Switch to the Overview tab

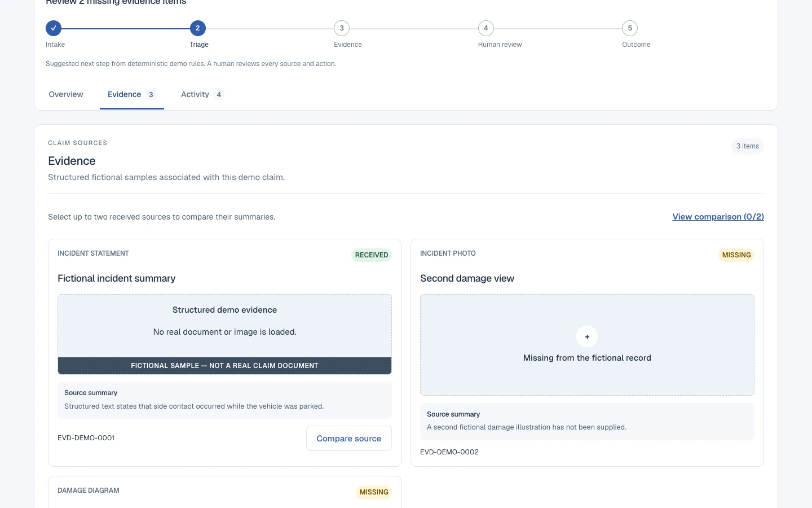tap(66, 94)
